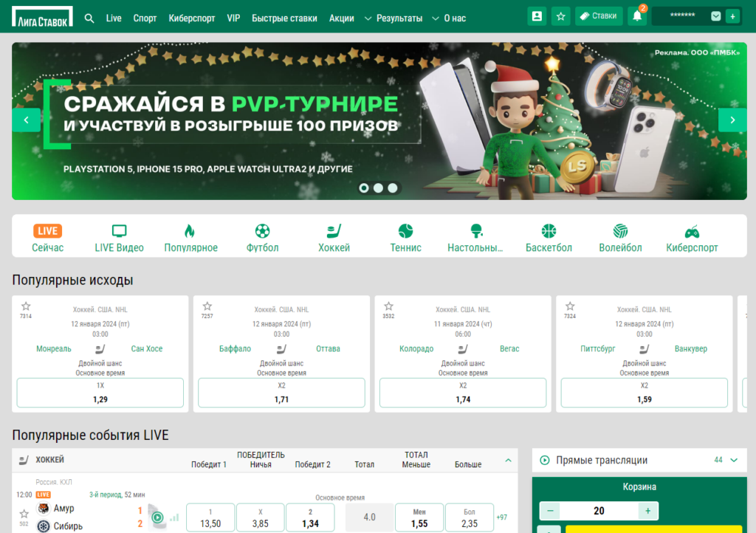Open statistics bars icon for Амур – Сибирь
Viewport: 756px width, 533px height.
pos(174,517)
